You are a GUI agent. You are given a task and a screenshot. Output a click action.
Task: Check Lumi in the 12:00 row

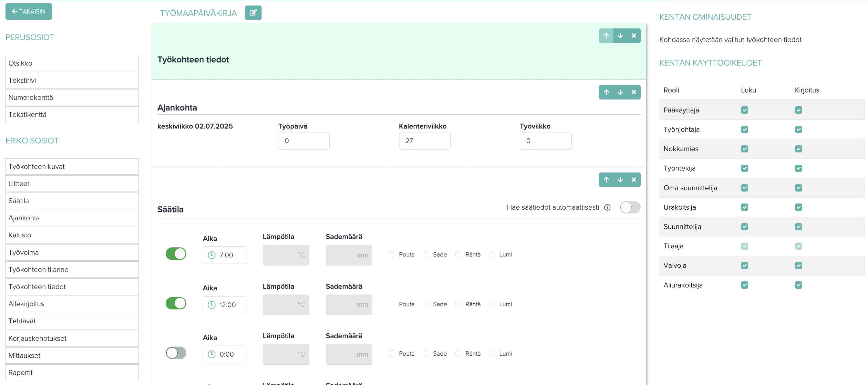[x=492, y=304]
